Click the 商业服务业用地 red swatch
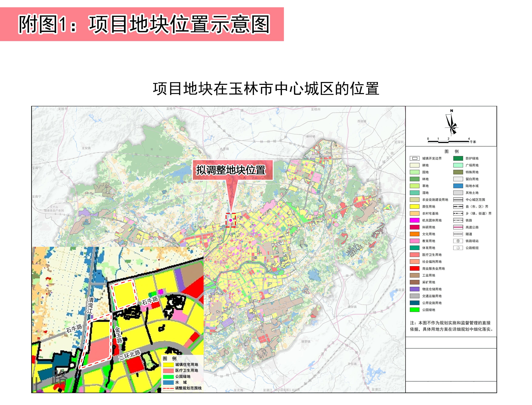 (414, 268)
